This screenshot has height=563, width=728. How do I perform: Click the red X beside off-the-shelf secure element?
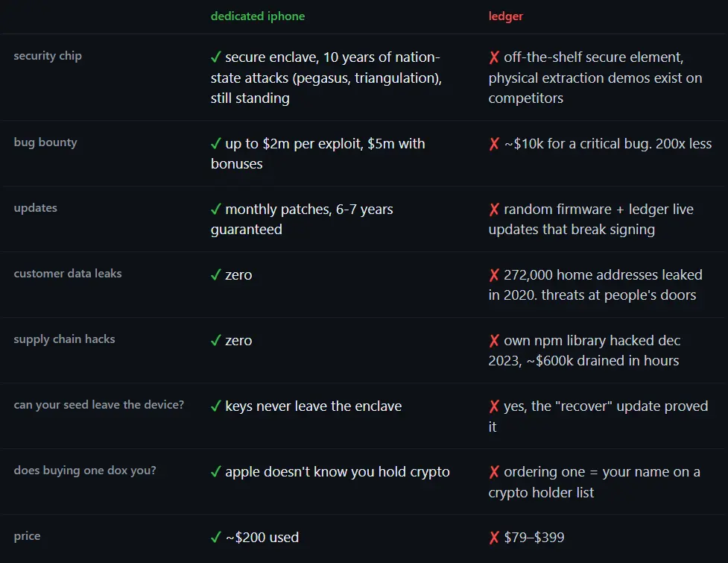pyautogui.click(x=494, y=57)
